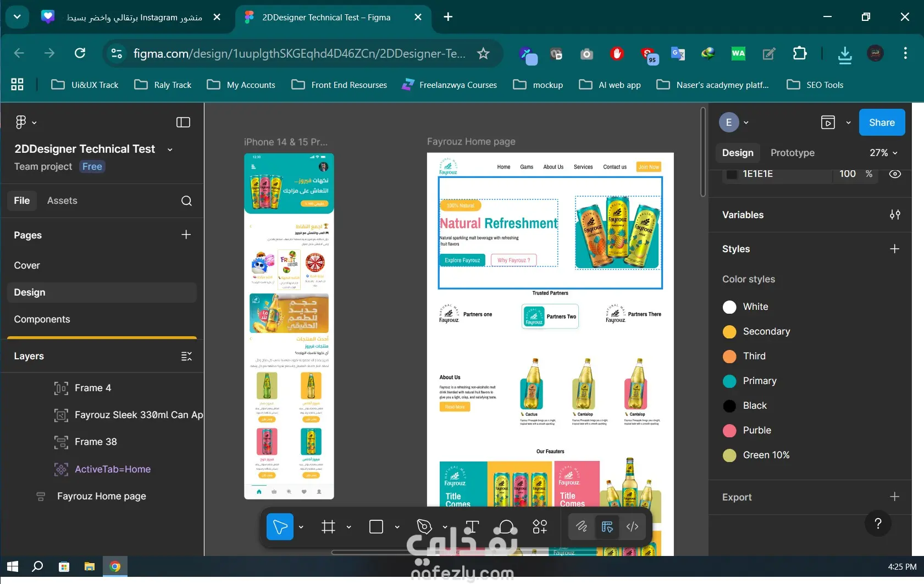Select the Comment tool
924x584 pixels.
[506, 527]
